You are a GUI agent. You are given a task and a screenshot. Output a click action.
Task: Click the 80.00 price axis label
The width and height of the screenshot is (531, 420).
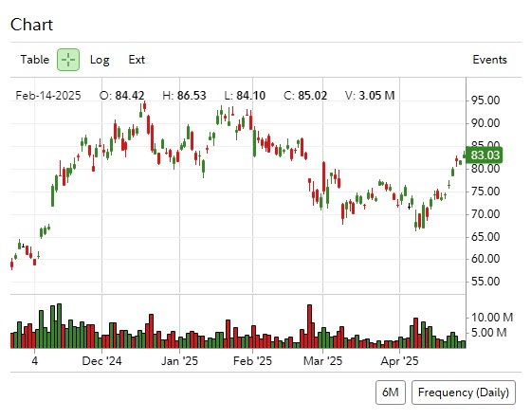[x=485, y=169]
